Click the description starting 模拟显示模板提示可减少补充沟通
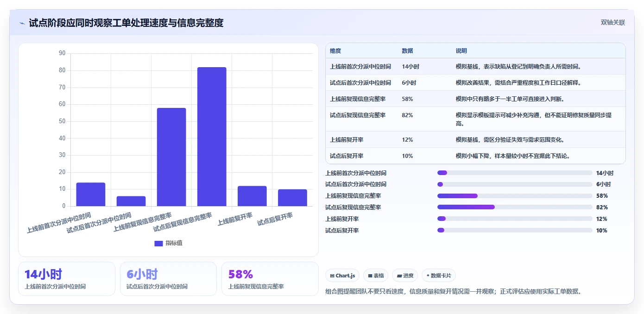644x314 pixels. click(x=534, y=119)
